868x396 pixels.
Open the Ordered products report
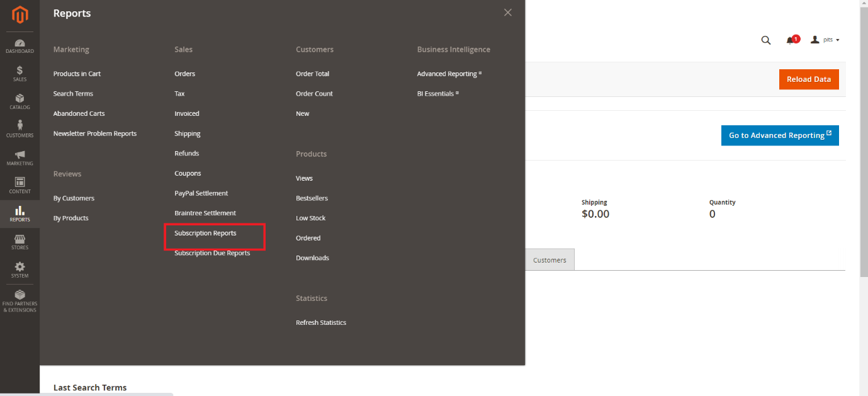pyautogui.click(x=308, y=239)
